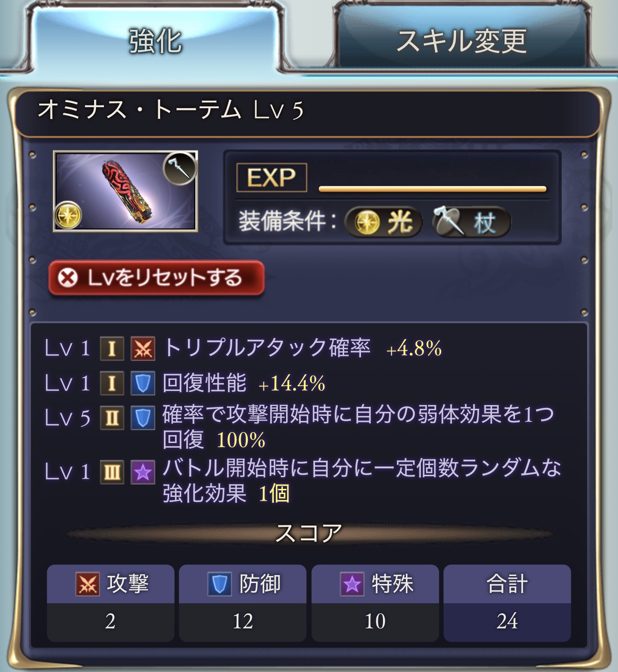Image resolution: width=618 pixels, height=672 pixels.
Task: Tap the 防御 score cell
Action: click(x=243, y=603)
